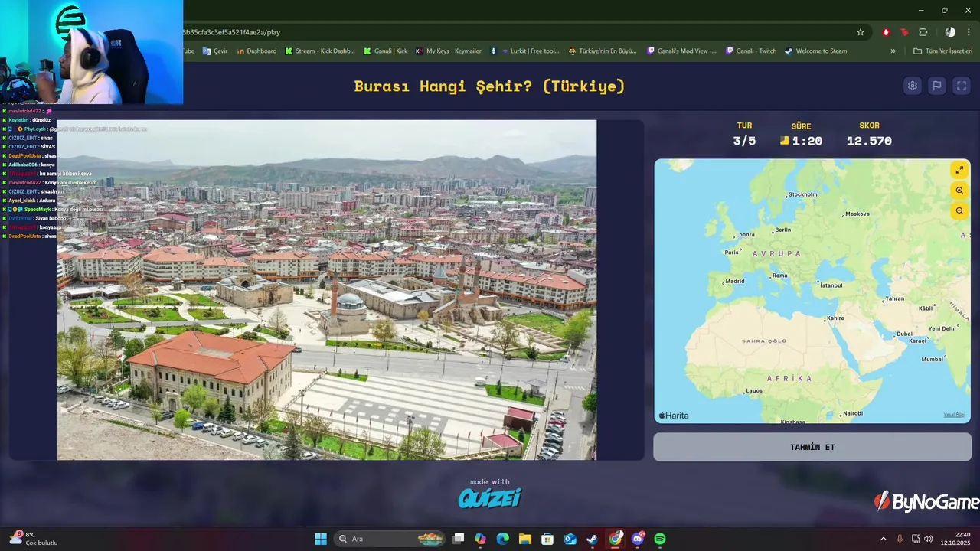Open Microsoft Edge from the taskbar
Viewport: 980px width, 551px height.
click(x=502, y=539)
